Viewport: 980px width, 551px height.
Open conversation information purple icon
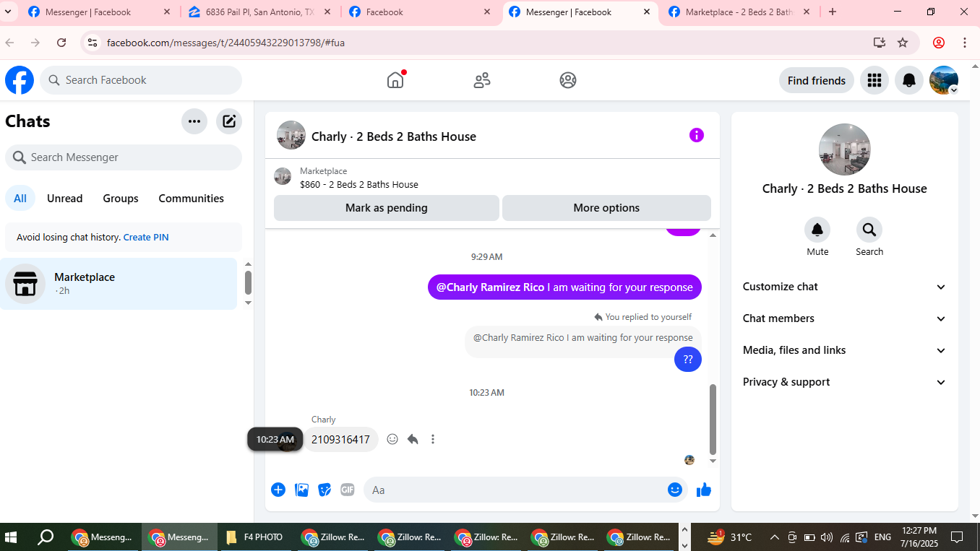coord(697,135)
